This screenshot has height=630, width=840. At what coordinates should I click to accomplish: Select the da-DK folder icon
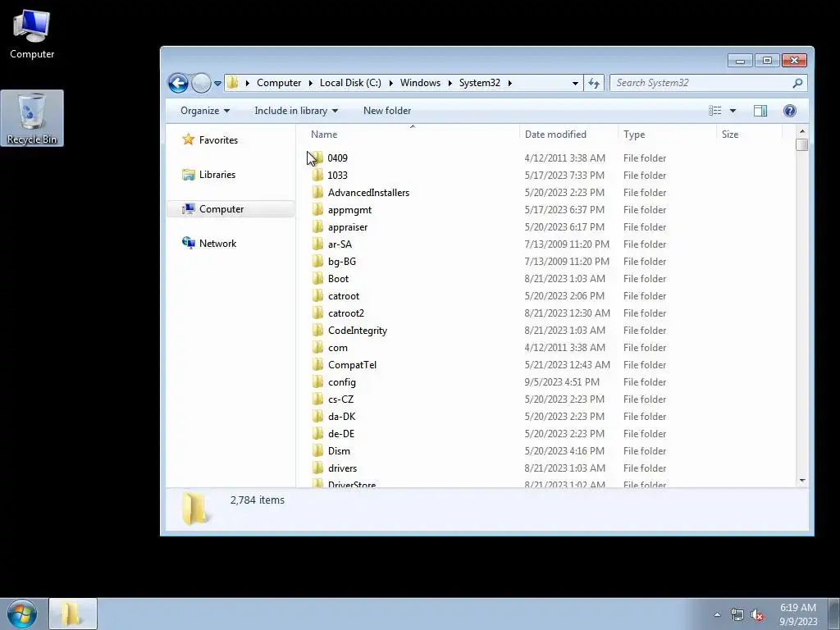click(318, 416)
